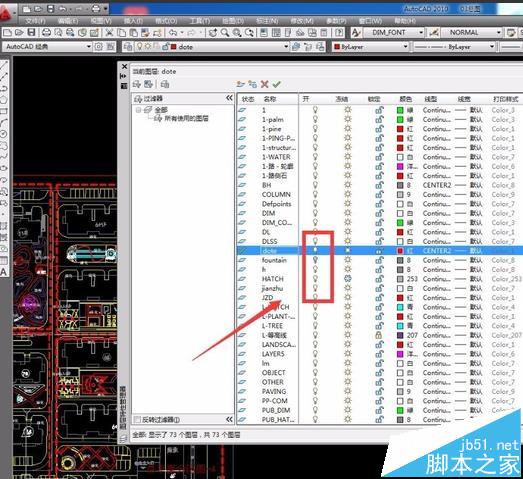Click the AutoCAD application logo button
Viewport: 523px width, 479px height.
tap(7, 13)
